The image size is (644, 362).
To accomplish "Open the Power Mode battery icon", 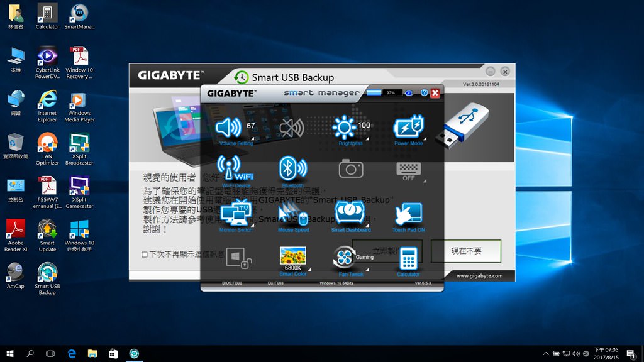I will [408, 127].
